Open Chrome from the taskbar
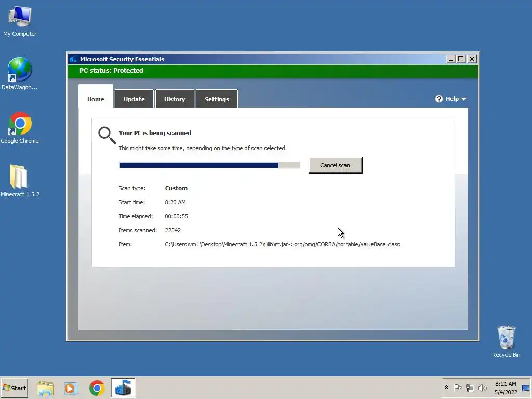532x399 pixels. click(x=97, y=388)
